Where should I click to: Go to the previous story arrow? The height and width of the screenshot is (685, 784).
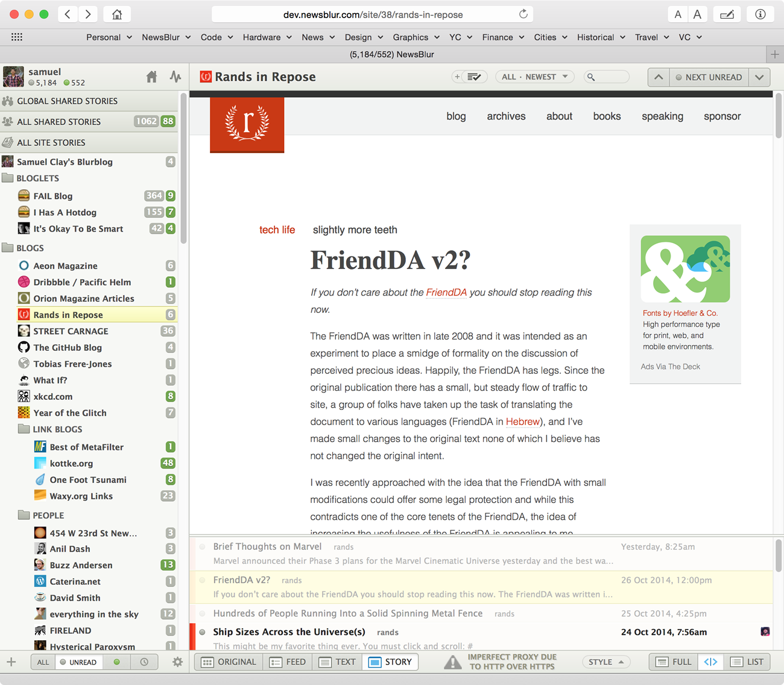[x=659, y=77]
